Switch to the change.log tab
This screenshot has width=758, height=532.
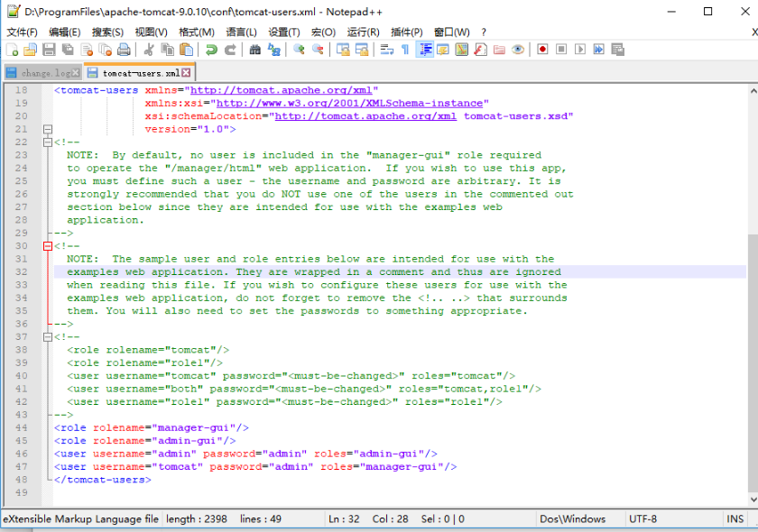click(x=43, y=73)
